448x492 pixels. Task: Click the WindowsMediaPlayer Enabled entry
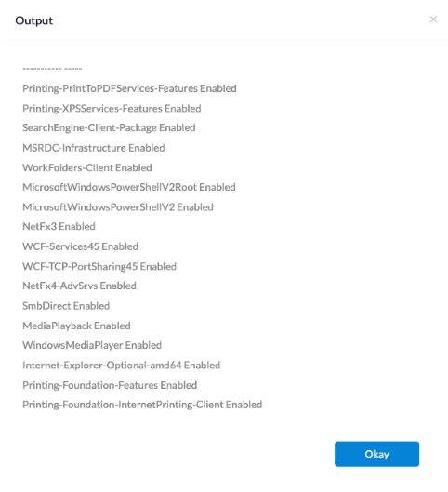(92, 345)
